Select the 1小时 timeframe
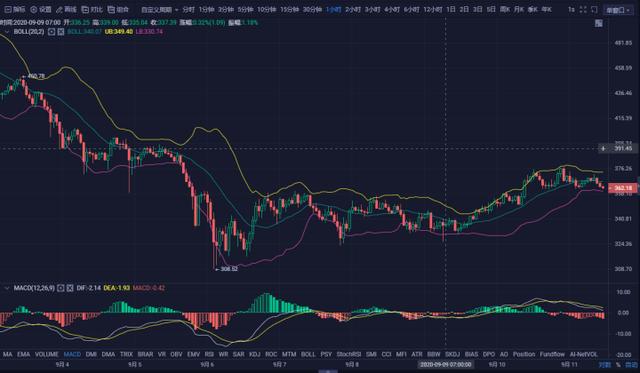Screen dimensions: 640x373 tap(333, 9)
